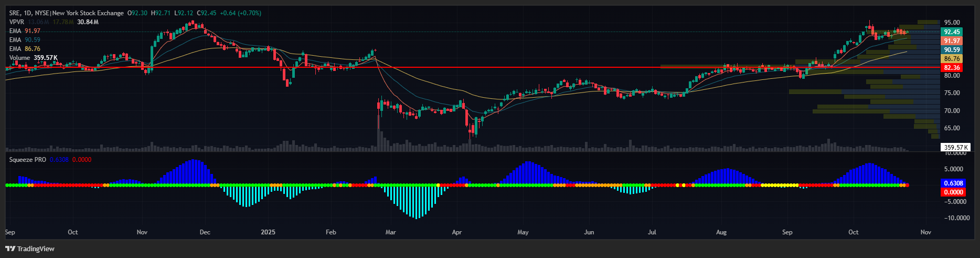
Task: Select the Squeeze PRO indicator legend
Action: 28,160
